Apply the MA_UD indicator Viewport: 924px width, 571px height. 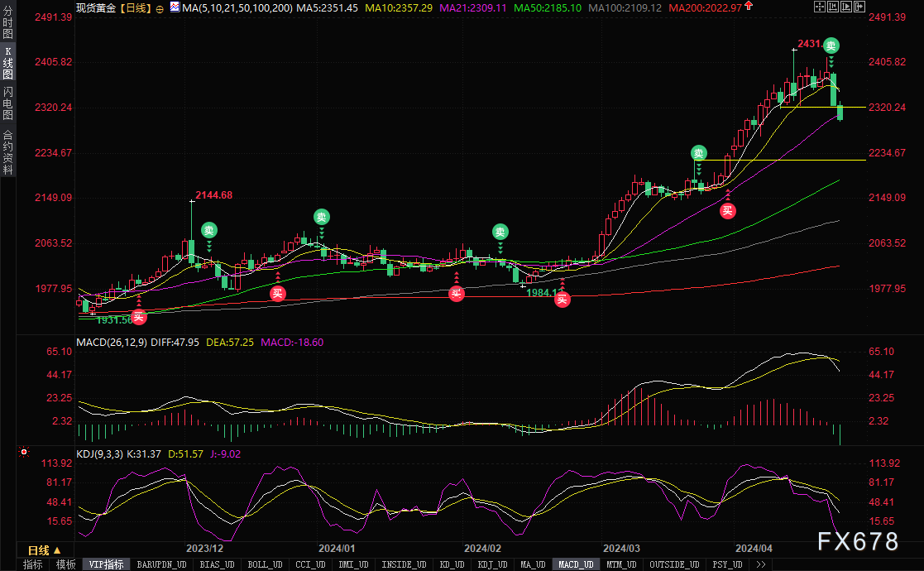pyautogui.click(x=533, y=564)
